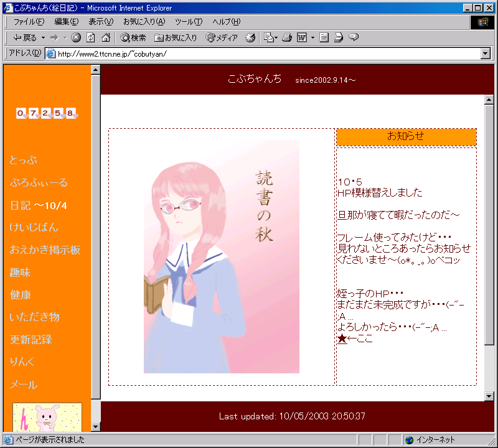Click the Last updated timestamp text
Image resolution: width=498 pixels, height=448 pixels.
pos(292,416)
